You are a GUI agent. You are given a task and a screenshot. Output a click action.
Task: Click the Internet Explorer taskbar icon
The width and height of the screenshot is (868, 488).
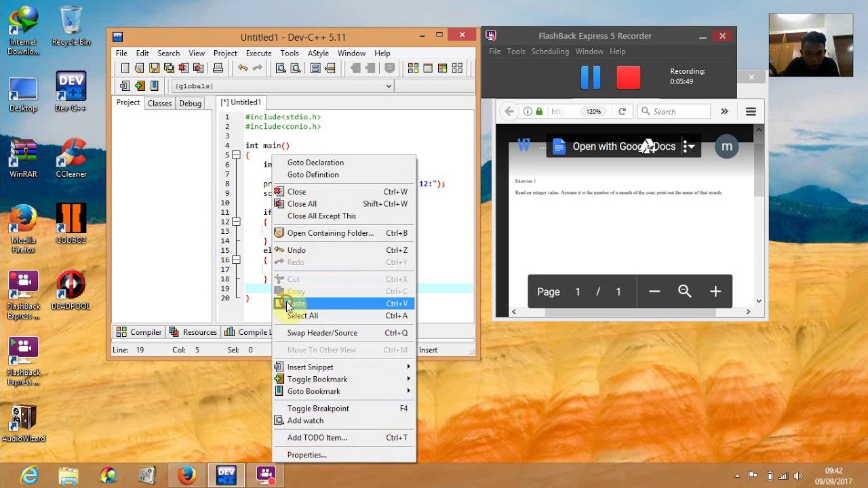tap(29, 476)
